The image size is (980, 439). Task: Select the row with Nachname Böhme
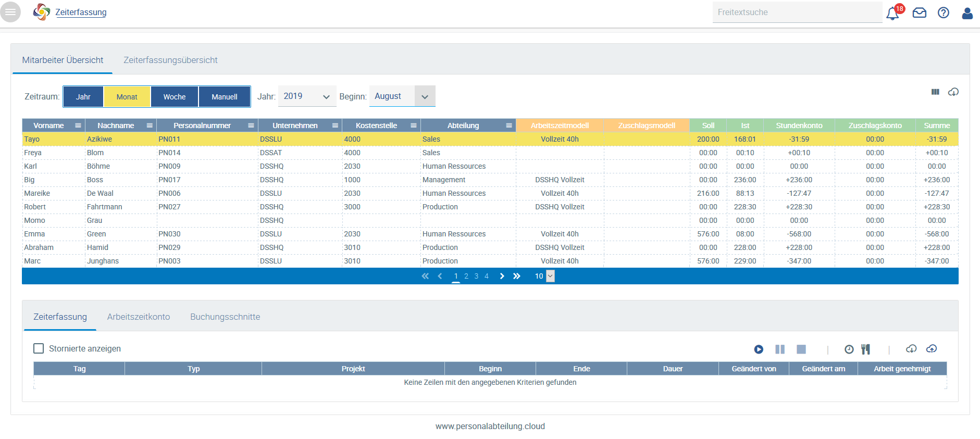pos(490,166)
